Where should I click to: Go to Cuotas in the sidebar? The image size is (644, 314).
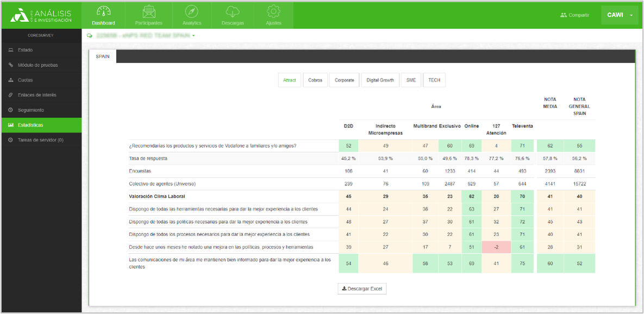(25, 80)
